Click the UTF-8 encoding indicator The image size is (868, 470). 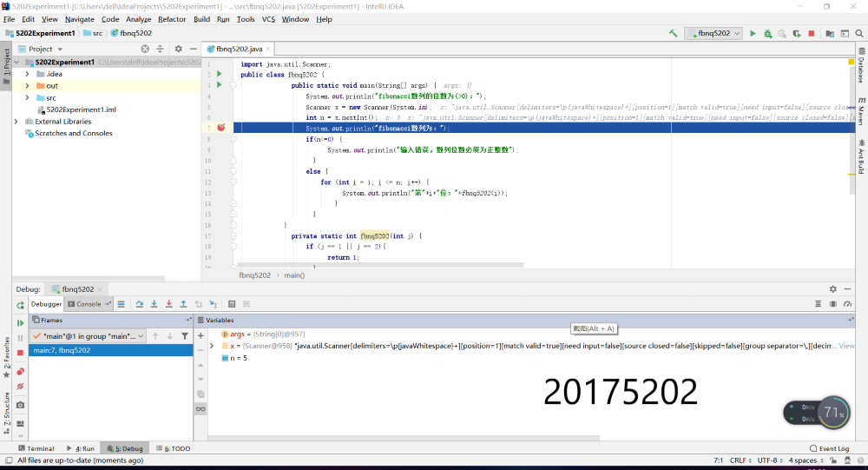click(x=770, y=460)
